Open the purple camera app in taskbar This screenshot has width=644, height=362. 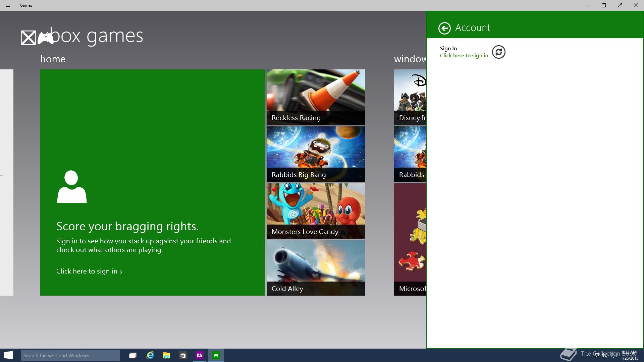point(200,355)
